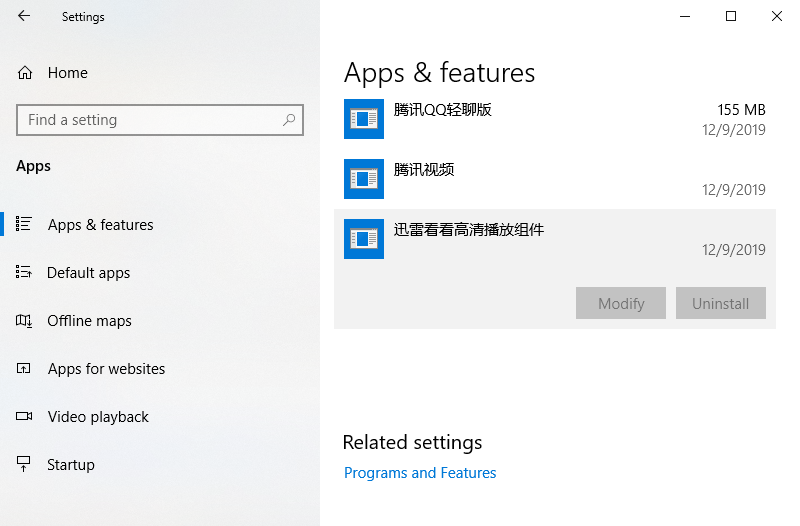Screen dimensions: 800x526
Task: Click the Home house icon
Action: [x=24, y=73]
